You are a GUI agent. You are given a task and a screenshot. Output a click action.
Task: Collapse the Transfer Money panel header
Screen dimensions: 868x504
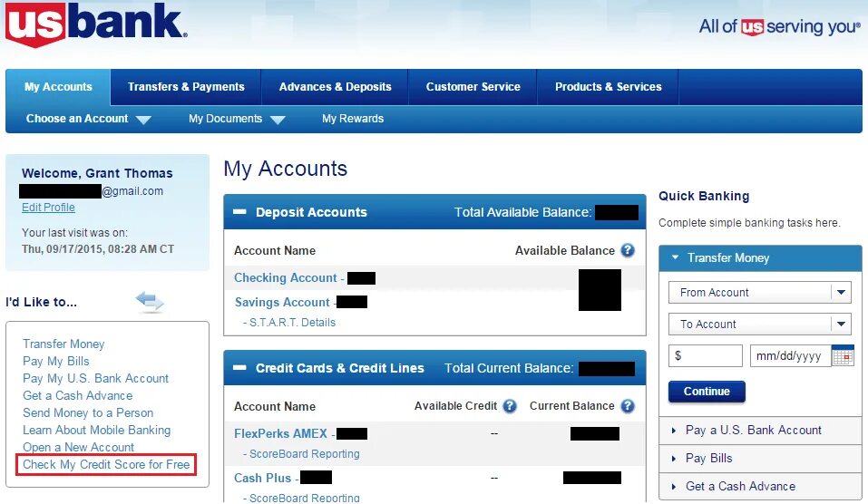[760, 257]
